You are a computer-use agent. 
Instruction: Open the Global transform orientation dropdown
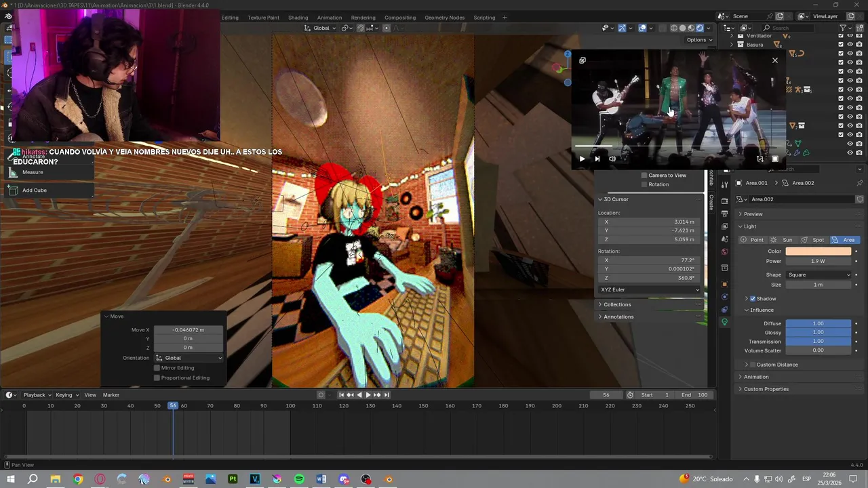coord(321,28)
